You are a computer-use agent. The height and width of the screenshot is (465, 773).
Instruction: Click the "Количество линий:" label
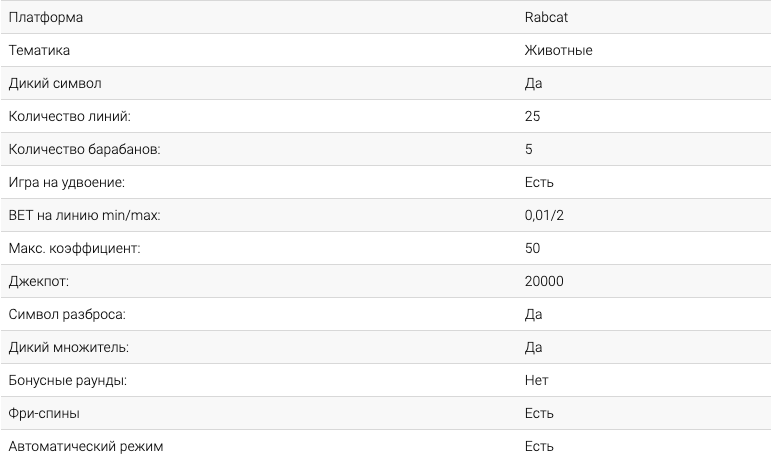coord(70,116)
